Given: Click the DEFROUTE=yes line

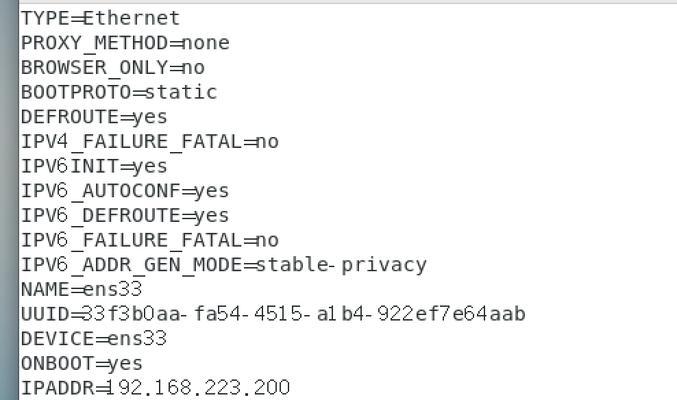Looking at the screenshot, I should coord(94,117).
